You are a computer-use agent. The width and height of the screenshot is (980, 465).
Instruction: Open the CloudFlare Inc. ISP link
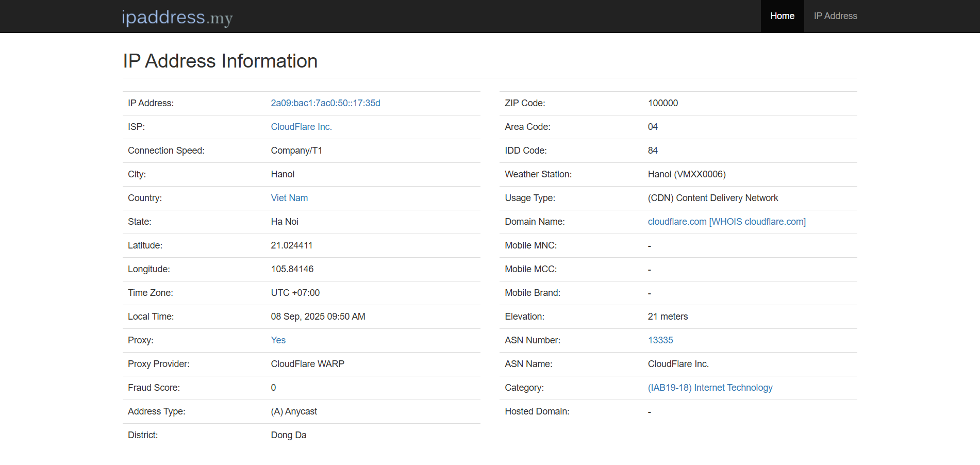tap(301, 127)
